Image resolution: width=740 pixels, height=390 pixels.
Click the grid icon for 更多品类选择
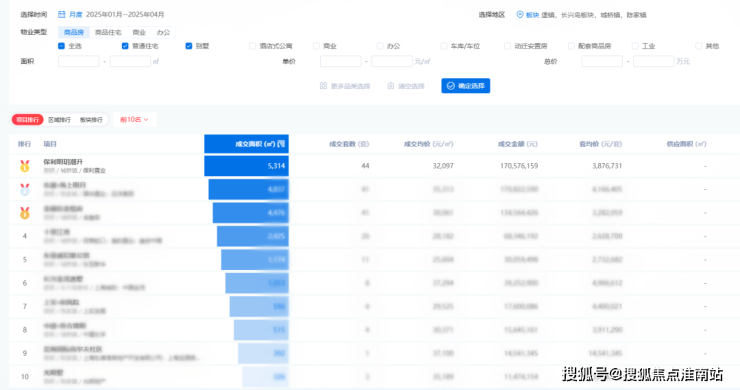click(x=323, y=86)
